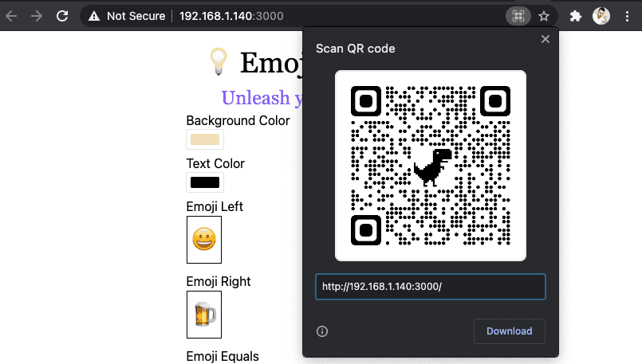This screenshot has width=642, height=364.
Task: Toggle the QR code generator icon
Action: pos(518,16)
